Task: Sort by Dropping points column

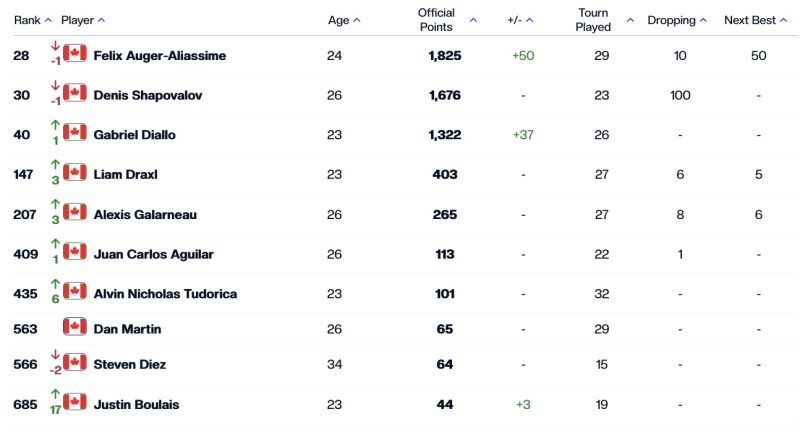Action: 677,20
